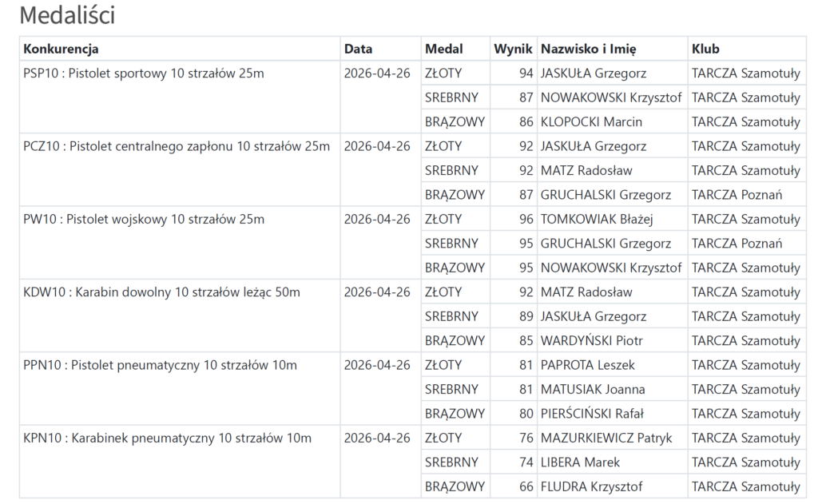818x504 pixels.
Task: Select the PSP10 Pistolet sportowy competition cell
Action: [144, 73]
